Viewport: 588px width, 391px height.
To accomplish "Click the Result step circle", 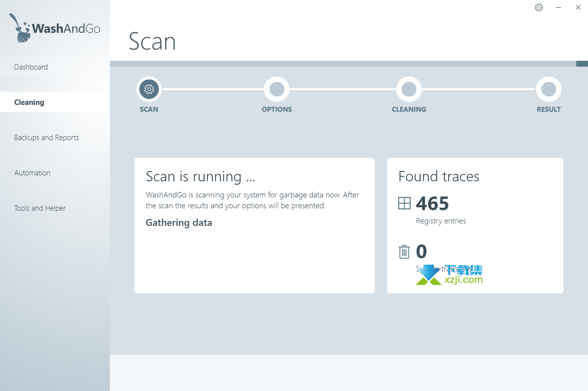I will point(549,89).
